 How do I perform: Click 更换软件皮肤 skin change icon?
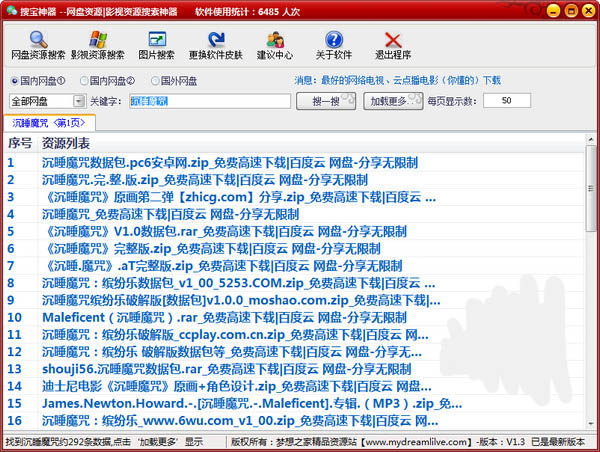216,45
